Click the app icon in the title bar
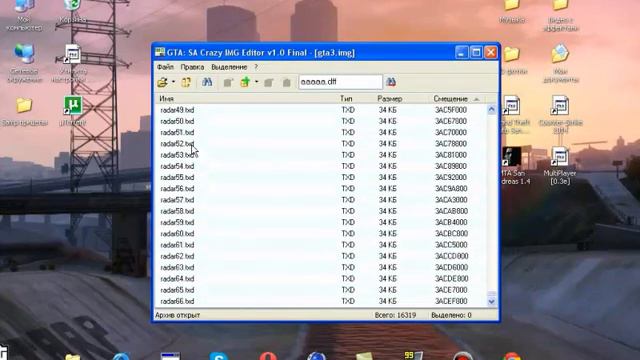 pyautogui.click(x=160, y=52)
